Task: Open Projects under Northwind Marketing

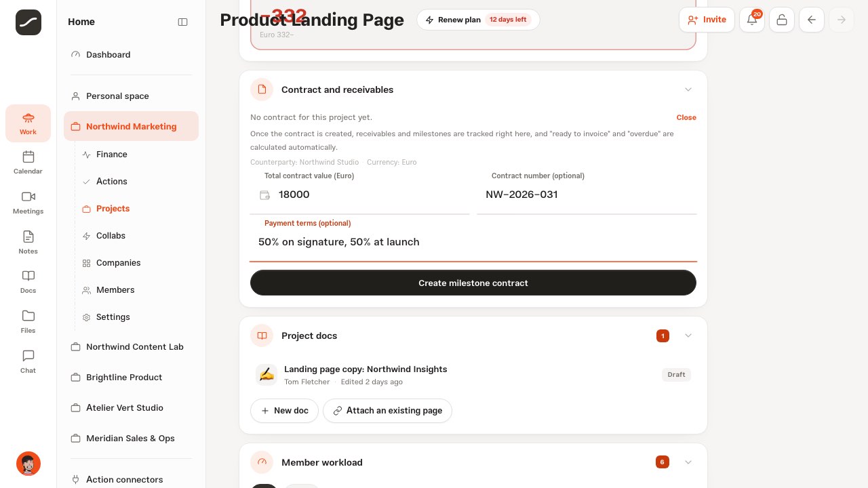Action: (136, 209)
